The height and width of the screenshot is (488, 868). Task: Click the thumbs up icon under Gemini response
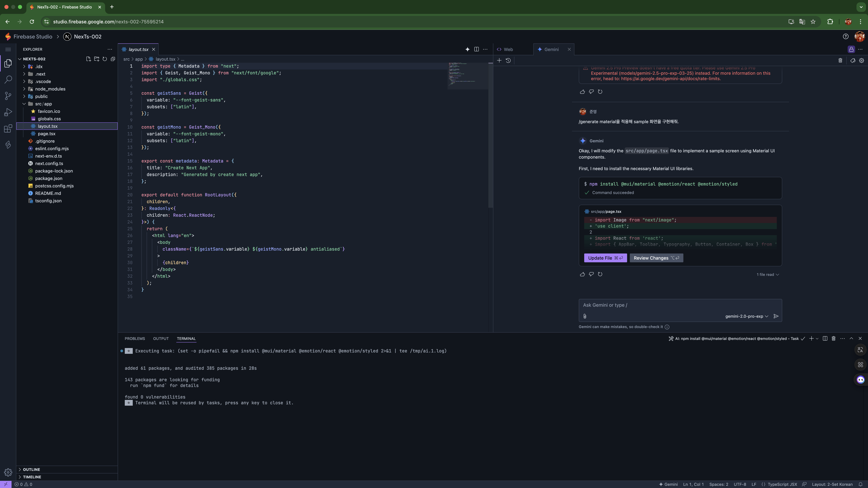pyautogui.click(x=582, y=274)
